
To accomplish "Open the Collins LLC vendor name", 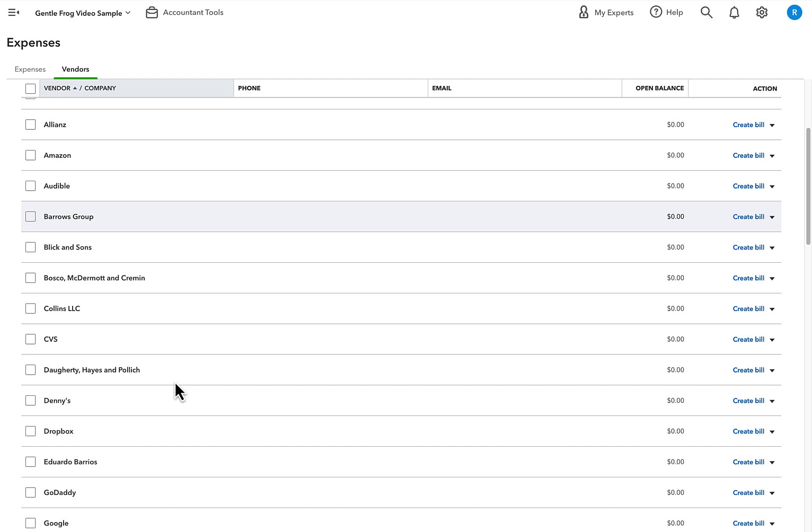I will pos(62,308).
